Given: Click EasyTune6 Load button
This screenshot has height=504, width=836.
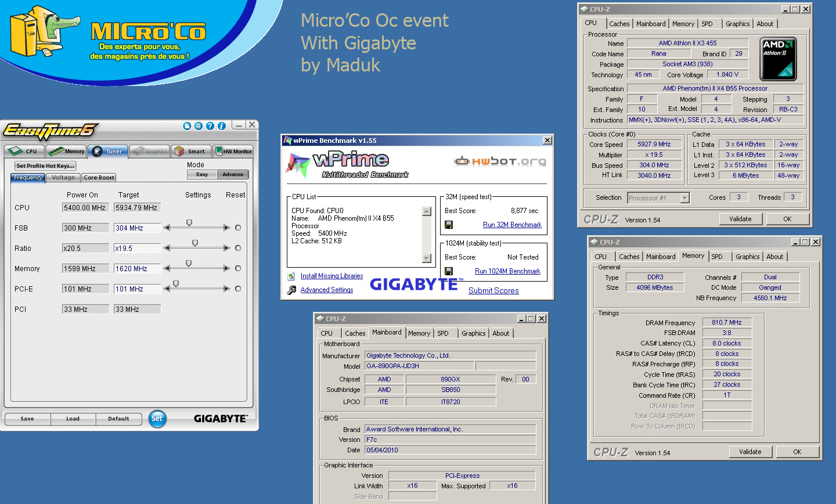Looking at the screenshot, I should pyautogui.click(x=73, y=419).
